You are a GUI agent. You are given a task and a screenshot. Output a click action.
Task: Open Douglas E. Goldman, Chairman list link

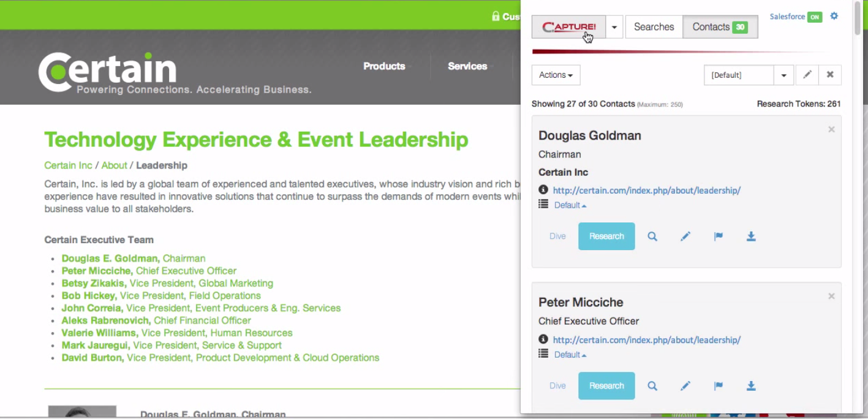click(x=134, y=259)
